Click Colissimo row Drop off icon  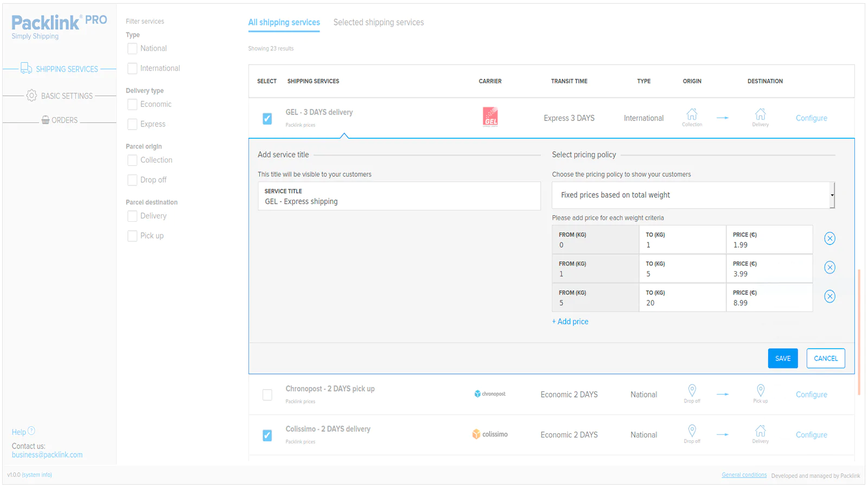[x=692, y=431]
